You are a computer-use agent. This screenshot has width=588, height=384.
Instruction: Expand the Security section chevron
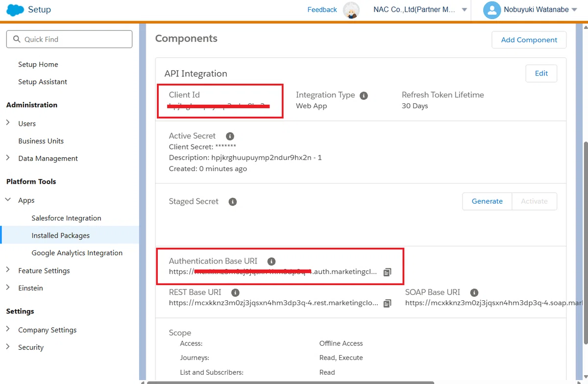click(x=8, y=347)
